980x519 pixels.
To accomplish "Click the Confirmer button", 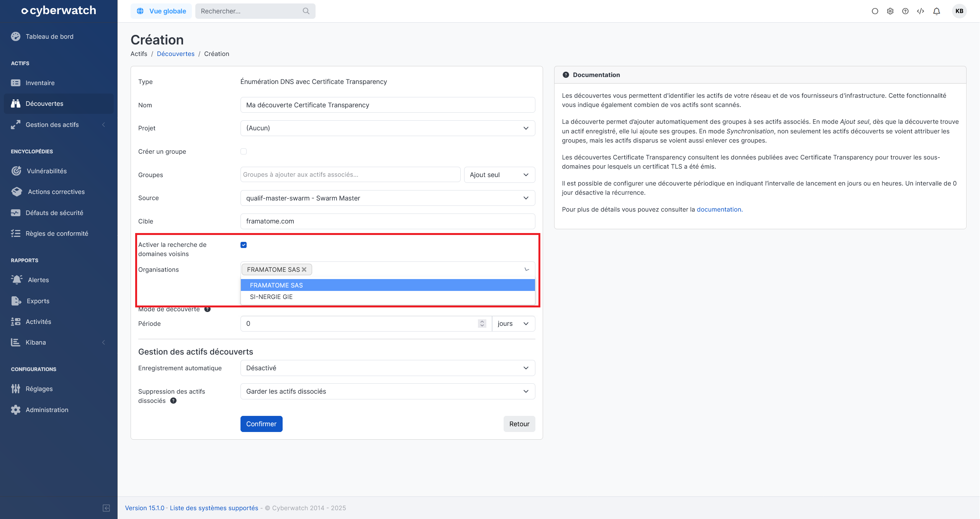I will [x=261, y=424].
